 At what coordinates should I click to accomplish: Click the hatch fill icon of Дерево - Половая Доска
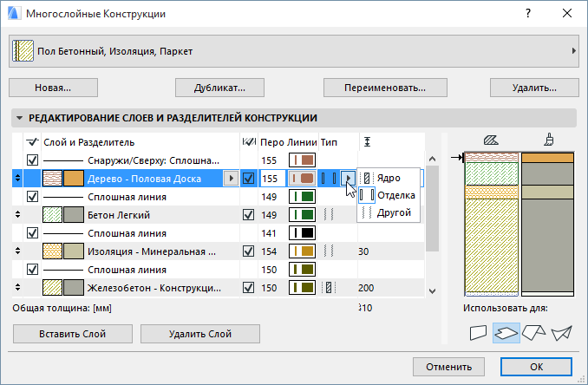(52, 179)
